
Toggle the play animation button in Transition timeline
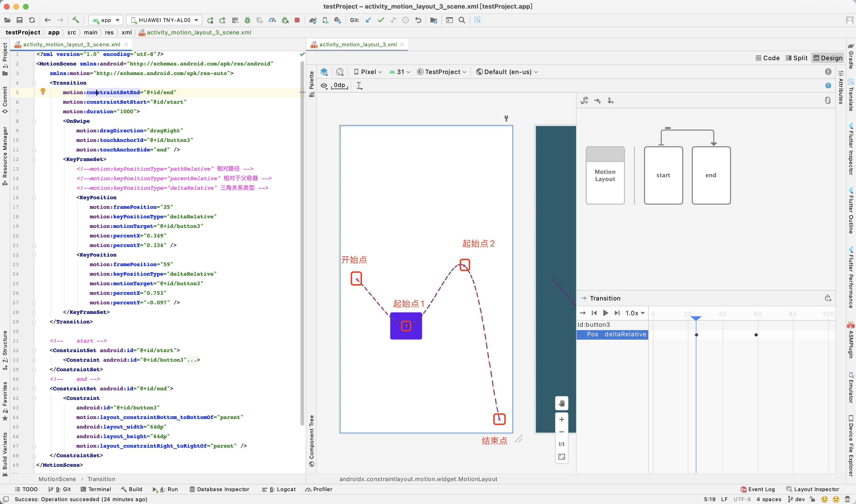coord(606,313)
